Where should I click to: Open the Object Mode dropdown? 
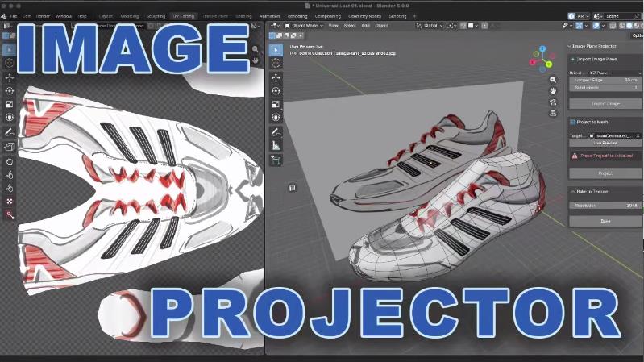pos(304,26)
